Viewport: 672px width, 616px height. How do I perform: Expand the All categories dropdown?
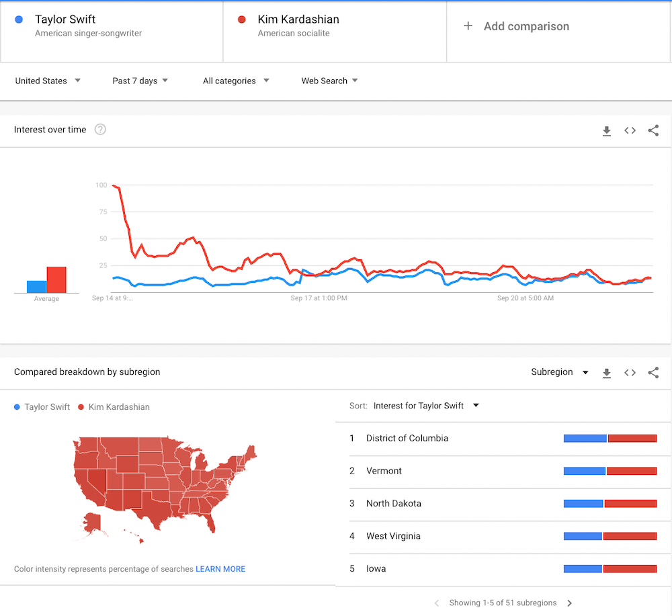236,81
